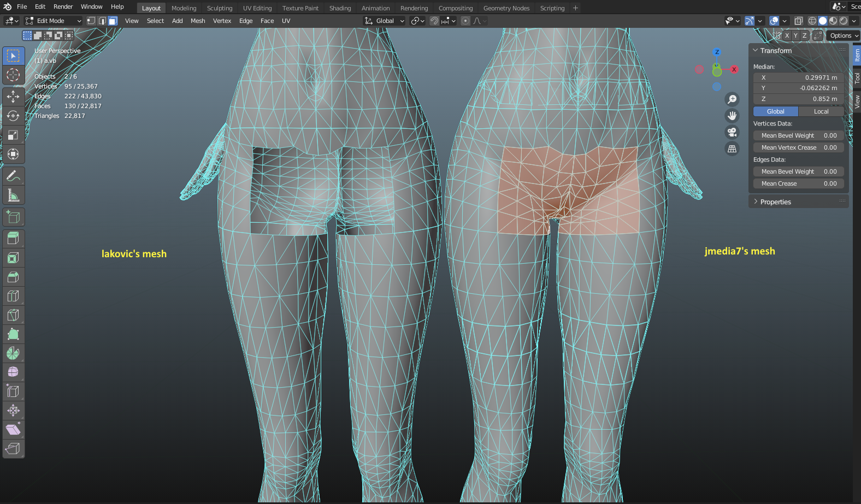Toggle proportional editing
Image resolution: width=861 pixels, height=504 pixels.
pyautogui.click(x=465, y=21)
